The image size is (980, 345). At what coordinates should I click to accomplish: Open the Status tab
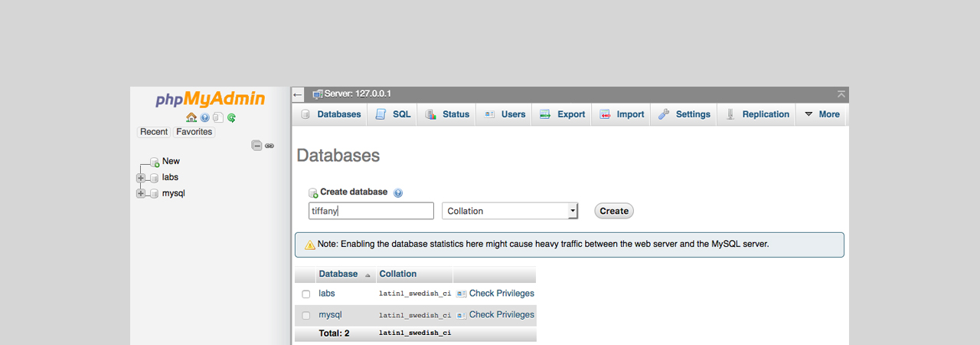[446, 114]
